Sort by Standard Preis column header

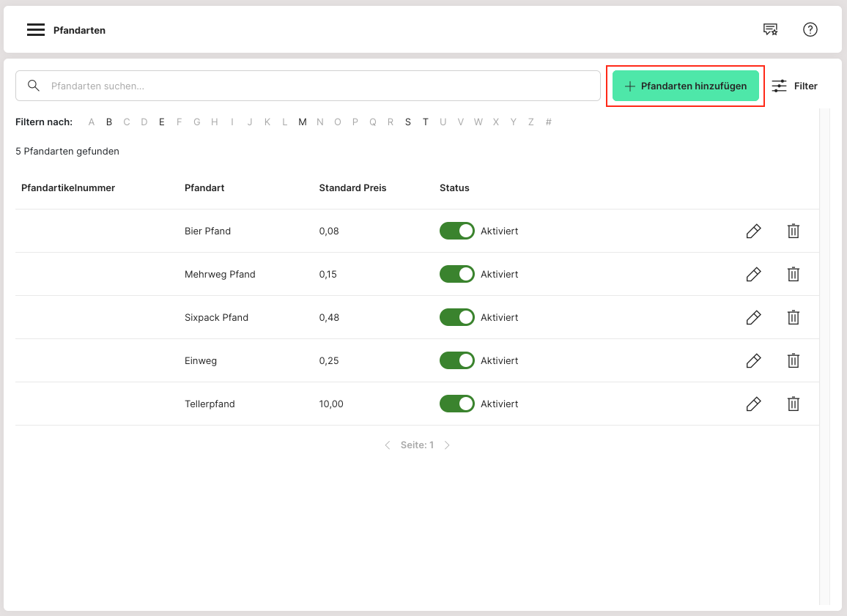pyautogui.click(x=352, y=188)
